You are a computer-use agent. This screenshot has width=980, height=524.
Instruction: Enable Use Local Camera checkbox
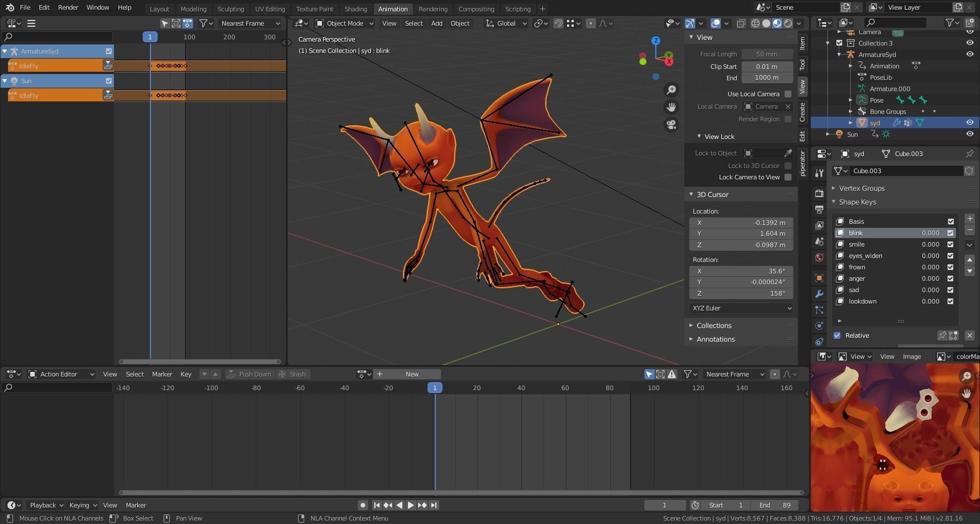[x=788, y=94]
